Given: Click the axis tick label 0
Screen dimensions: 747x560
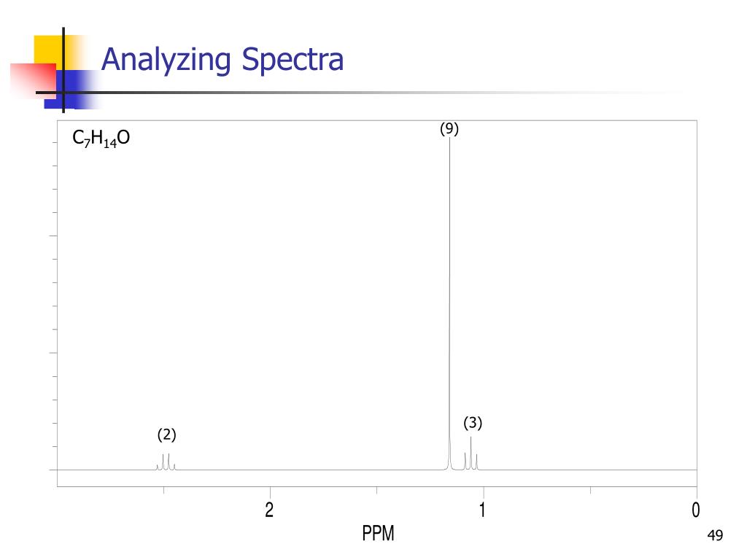Looking at the screenshot, I should click(696, 510).
